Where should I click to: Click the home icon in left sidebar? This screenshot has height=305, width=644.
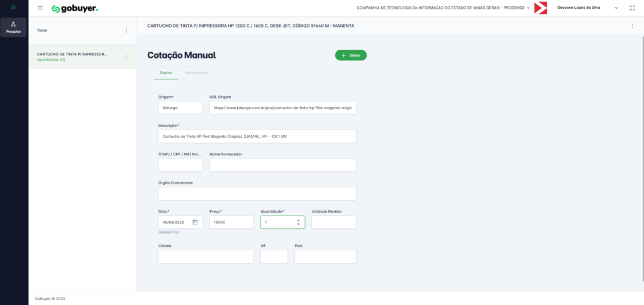[14, 8]
